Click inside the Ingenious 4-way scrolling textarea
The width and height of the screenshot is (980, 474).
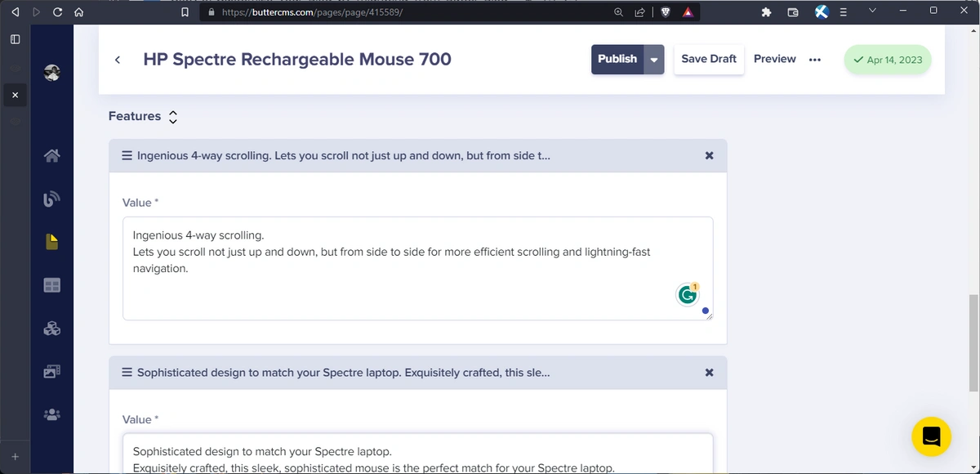[x=417, y=268]
